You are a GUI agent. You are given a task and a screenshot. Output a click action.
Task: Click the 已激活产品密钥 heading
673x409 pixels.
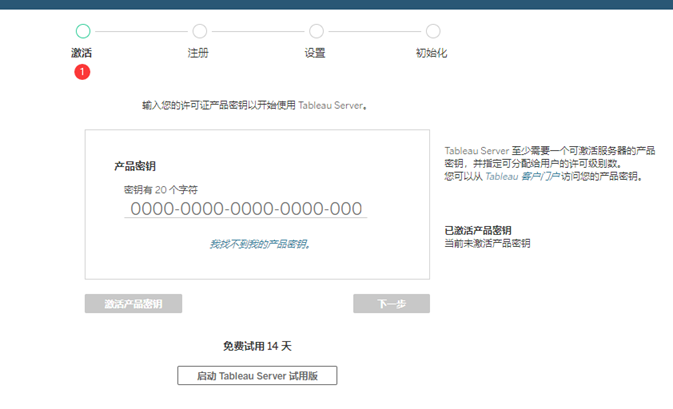point(478,230)
